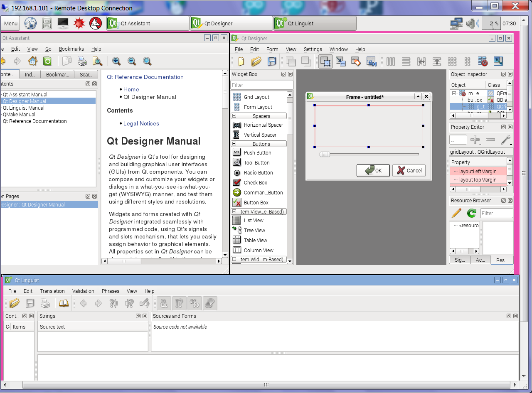
Task: Open the Legal Notices link
Action: click(x=141, y=123)
